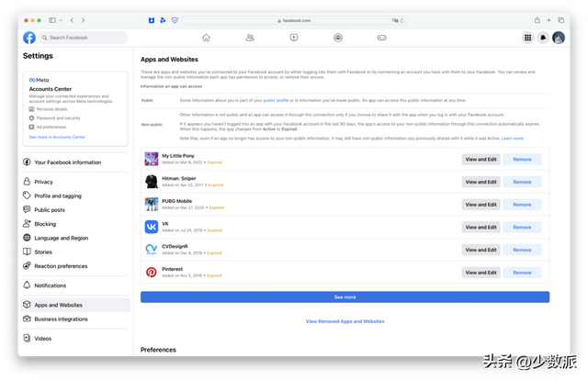Select Language and Region in sidebar
Screen dimensions: 588x380
click(75, 238)
